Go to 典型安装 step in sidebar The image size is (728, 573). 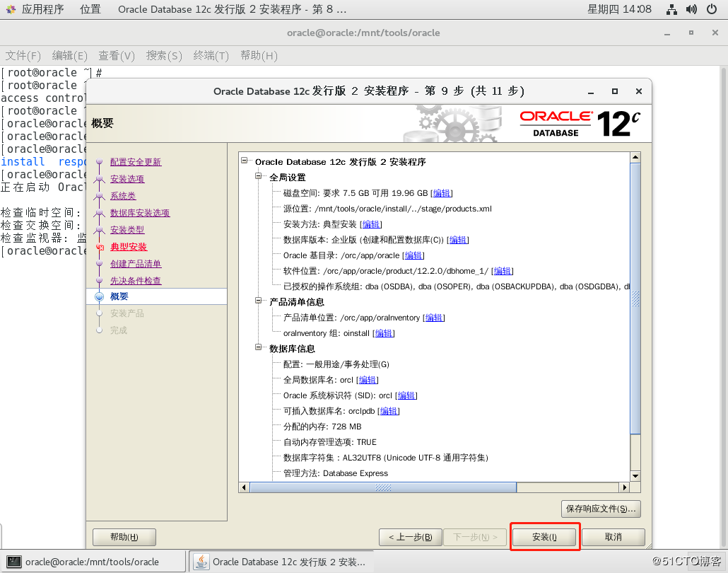tap(129, 247)
